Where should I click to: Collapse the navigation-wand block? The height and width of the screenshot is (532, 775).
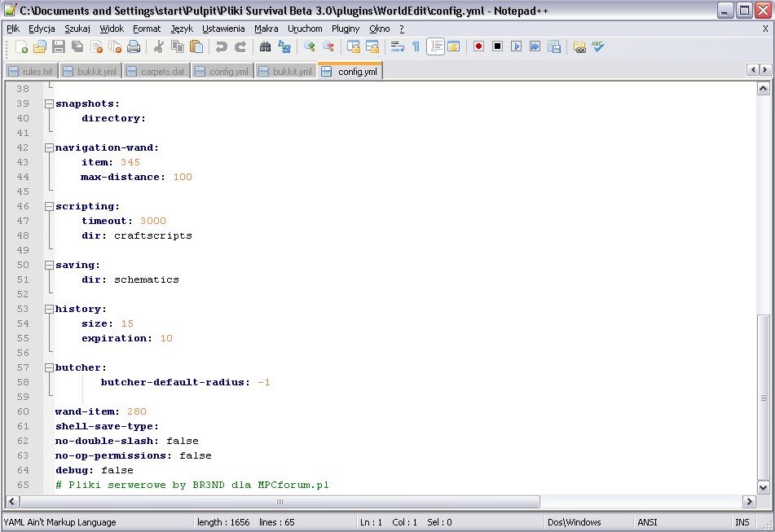[49, 147]
